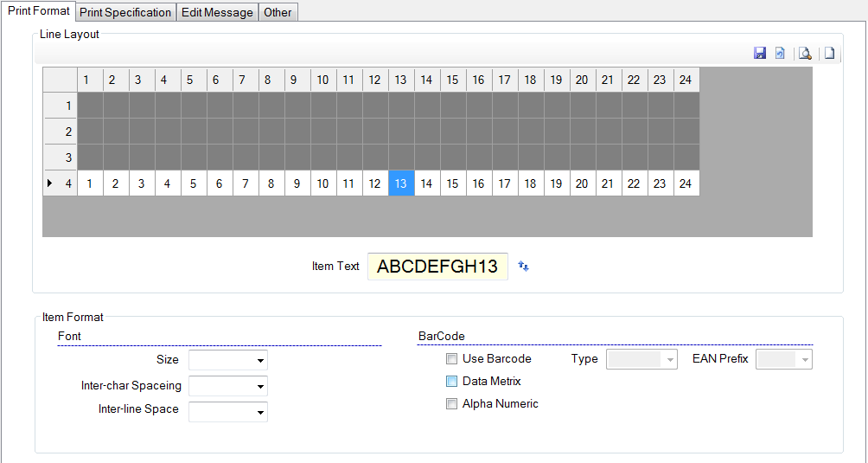Check the Alpha Numeric option
The height and width of the screenshot is (463, 868).
[451, 404]
